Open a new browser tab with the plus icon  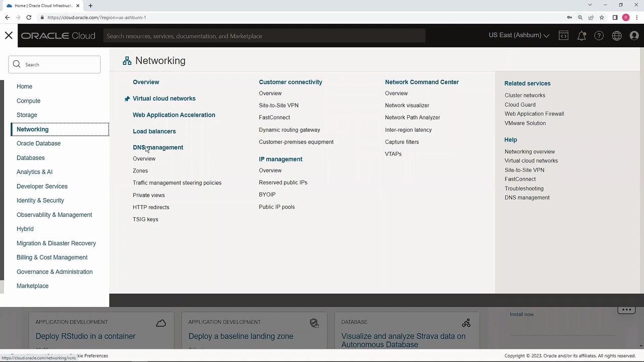[91, 6]
